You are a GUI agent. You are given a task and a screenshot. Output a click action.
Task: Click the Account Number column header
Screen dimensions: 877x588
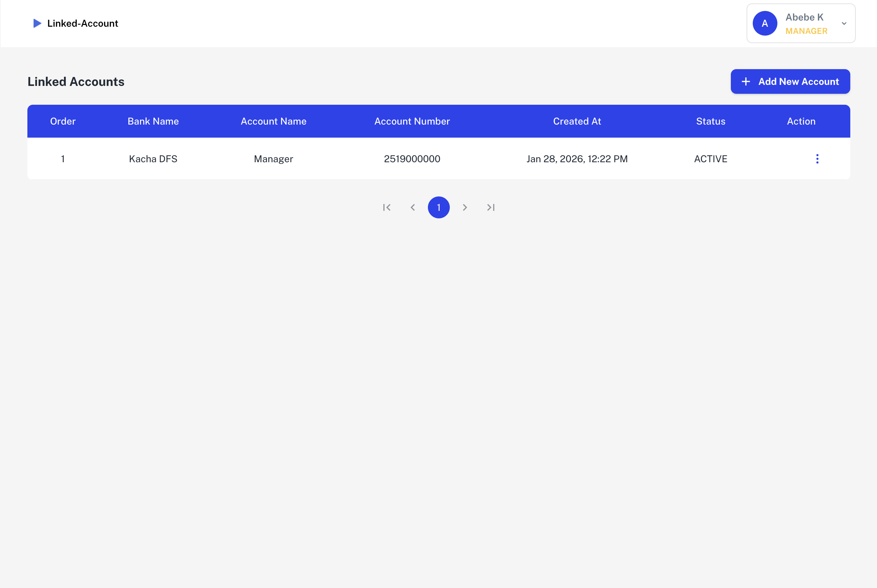pos(412,121)
